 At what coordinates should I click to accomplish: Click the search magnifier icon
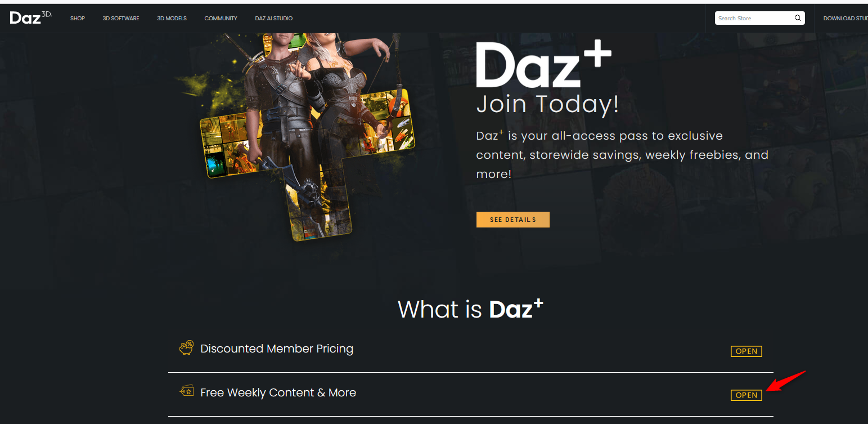pos(798,18)
